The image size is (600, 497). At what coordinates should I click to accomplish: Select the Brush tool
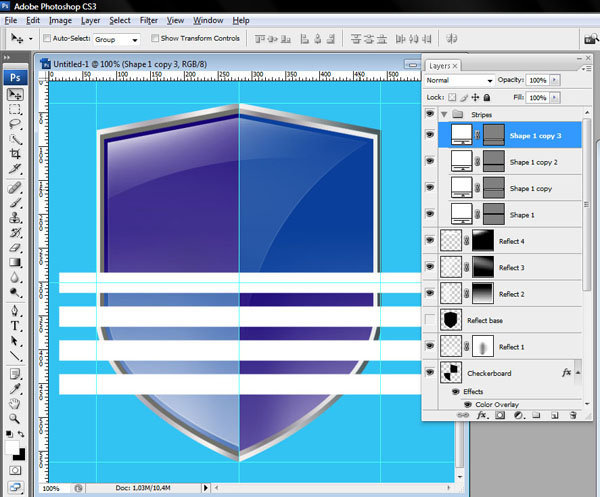15,203
